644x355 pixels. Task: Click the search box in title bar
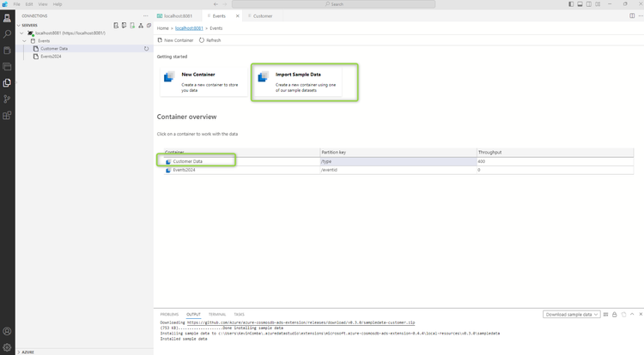click(x=333, y=4)
